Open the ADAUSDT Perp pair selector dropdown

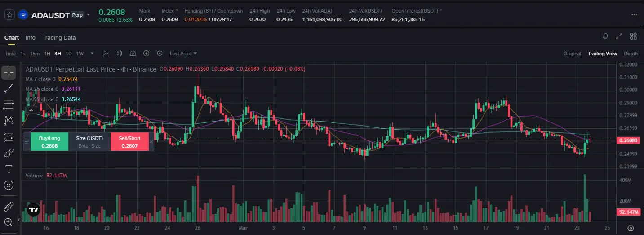(89, 15)
